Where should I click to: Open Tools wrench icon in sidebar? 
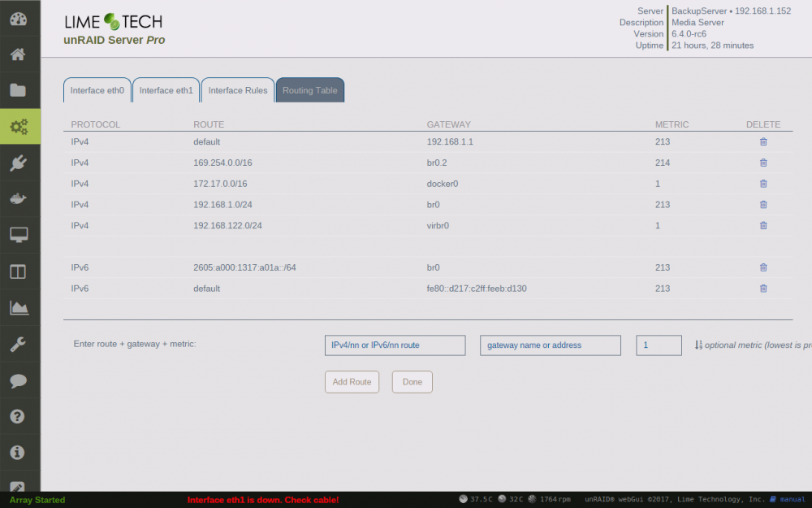point(18,344)
